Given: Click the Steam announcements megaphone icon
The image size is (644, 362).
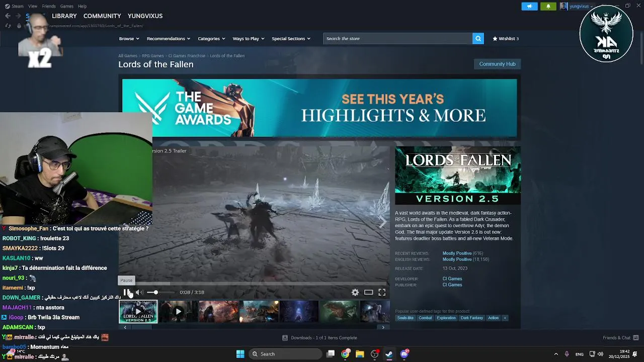Looking at the screenshot, I should click(x=529, y=6).
